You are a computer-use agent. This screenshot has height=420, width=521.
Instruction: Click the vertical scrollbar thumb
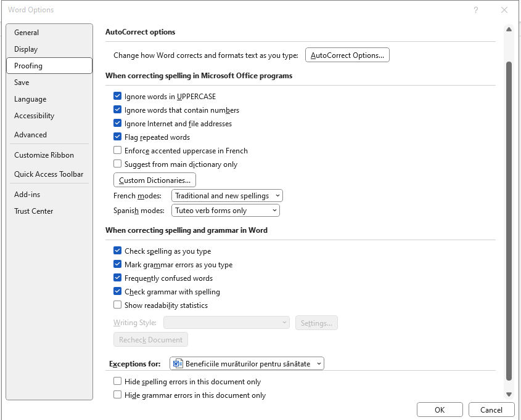tap(509, 221)
